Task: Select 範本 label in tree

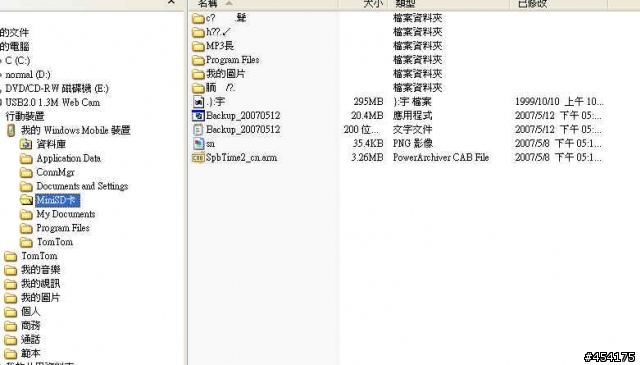Action: [x=31, y=354]
